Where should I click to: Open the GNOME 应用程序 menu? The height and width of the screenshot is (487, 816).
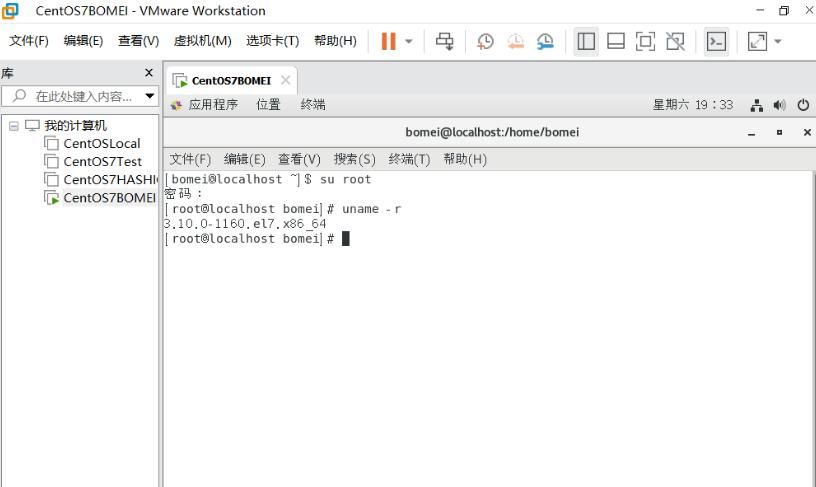[213, 105]
